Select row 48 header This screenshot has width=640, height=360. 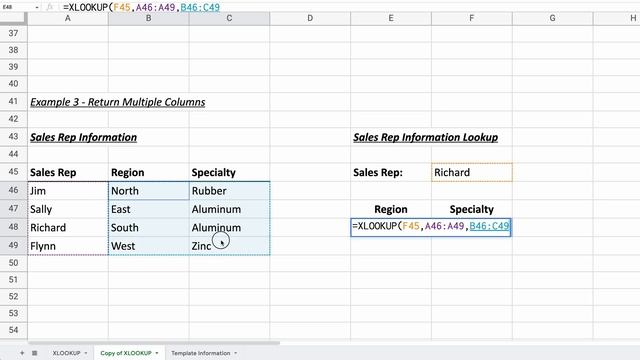13,227
